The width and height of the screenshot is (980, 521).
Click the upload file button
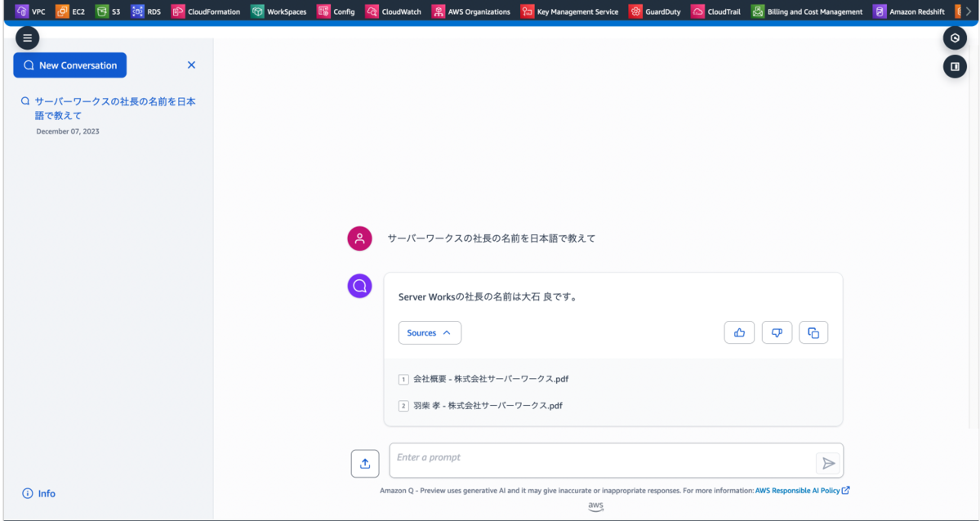pos(365,463)
